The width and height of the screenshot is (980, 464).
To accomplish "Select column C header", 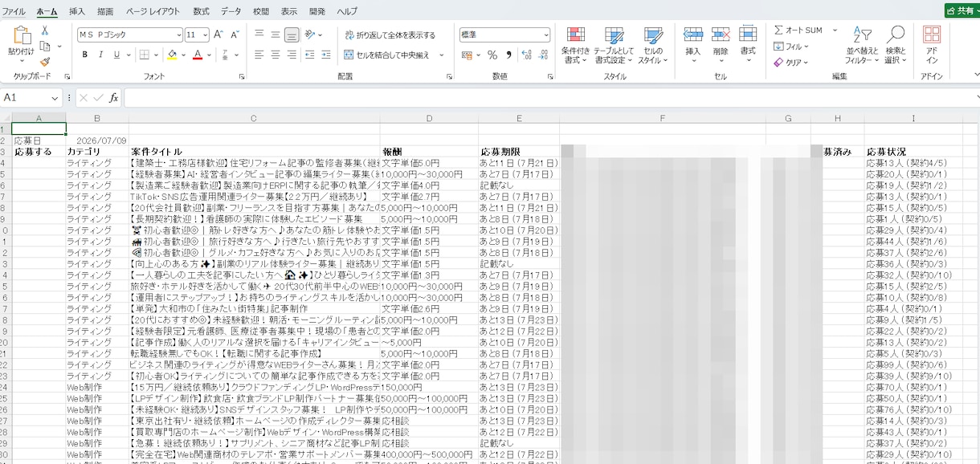I will pyautogui.click(x=254, y=118).
